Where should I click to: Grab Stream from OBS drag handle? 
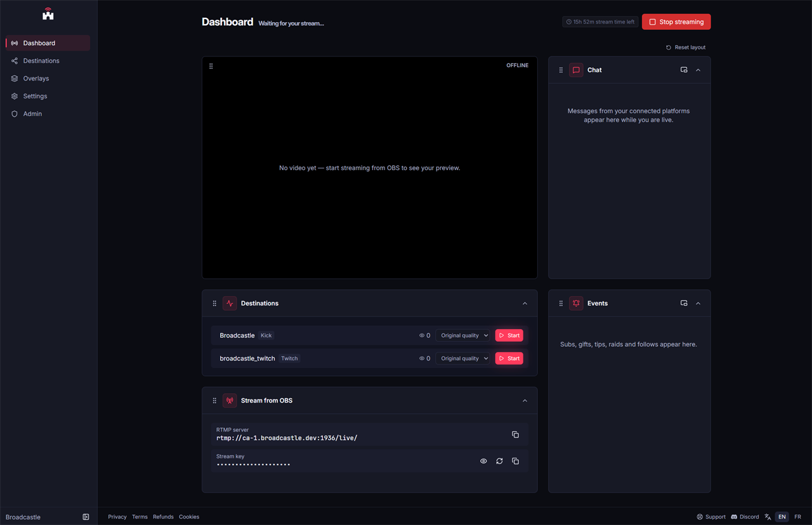[x=214, y=401]
